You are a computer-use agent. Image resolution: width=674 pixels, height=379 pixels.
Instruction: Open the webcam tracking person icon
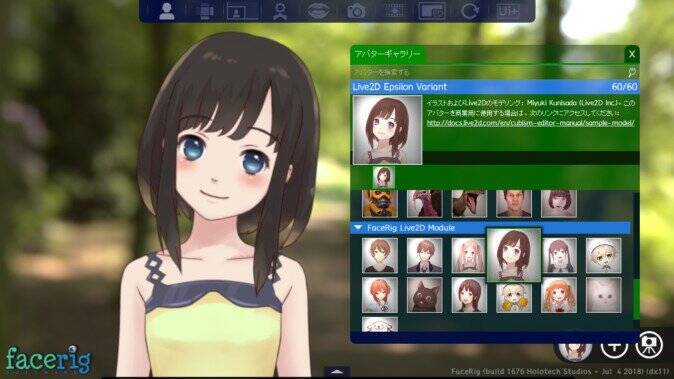click(280, 11)
